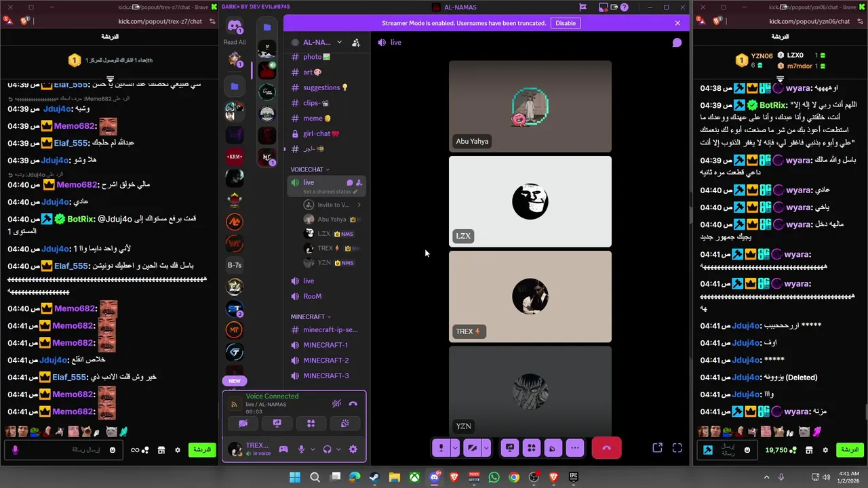This screenshot has height=488, width=868.
Task: Open soundboard in call control bar
Action: [553, 448]
